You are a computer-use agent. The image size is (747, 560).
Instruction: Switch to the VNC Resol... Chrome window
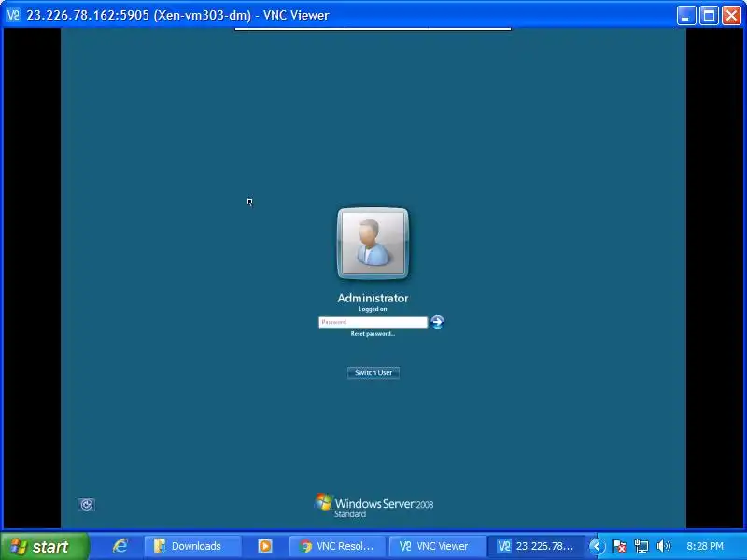(337, 546)
